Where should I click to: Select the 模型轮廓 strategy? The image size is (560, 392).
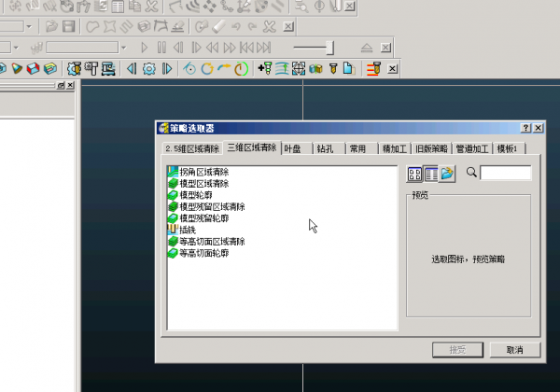[190, 195]
